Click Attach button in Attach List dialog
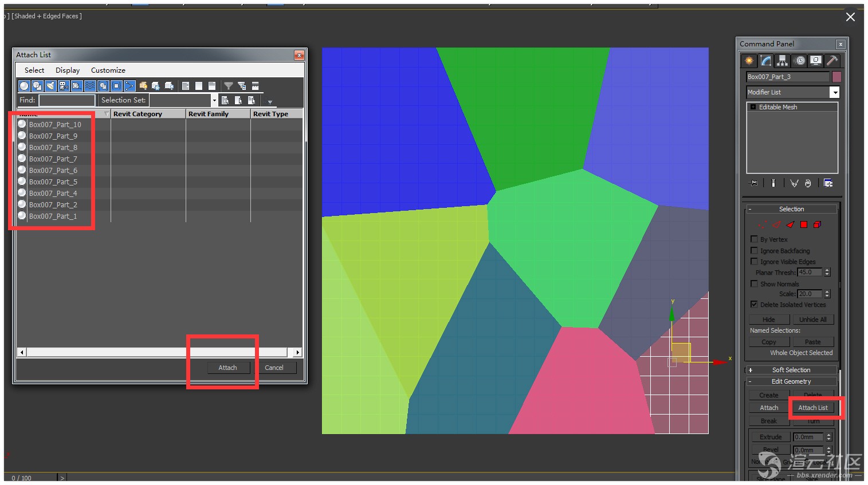868x485 pixels. click(227, 368)
